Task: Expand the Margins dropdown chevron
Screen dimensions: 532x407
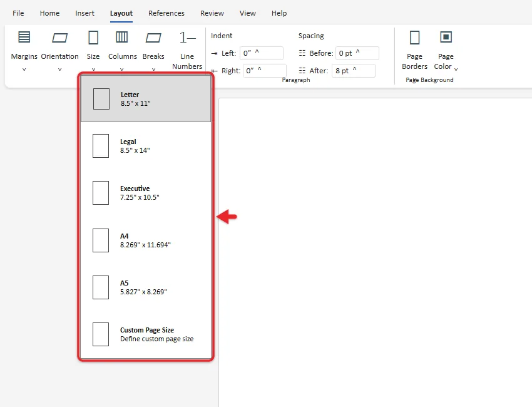Action: (24, 70)
